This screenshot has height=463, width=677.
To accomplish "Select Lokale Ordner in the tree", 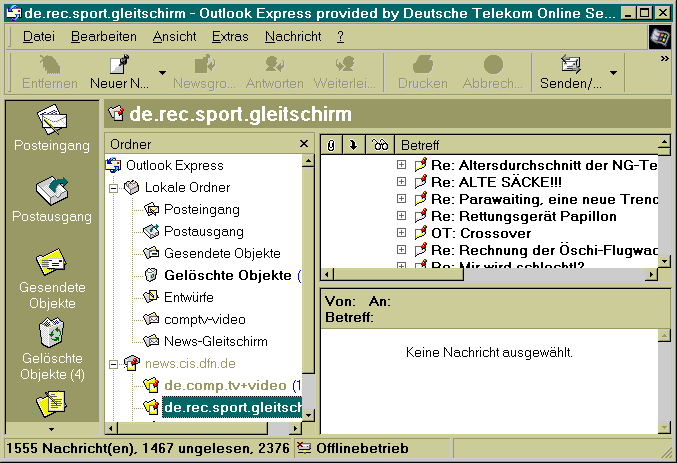I will tap(187, 187).
